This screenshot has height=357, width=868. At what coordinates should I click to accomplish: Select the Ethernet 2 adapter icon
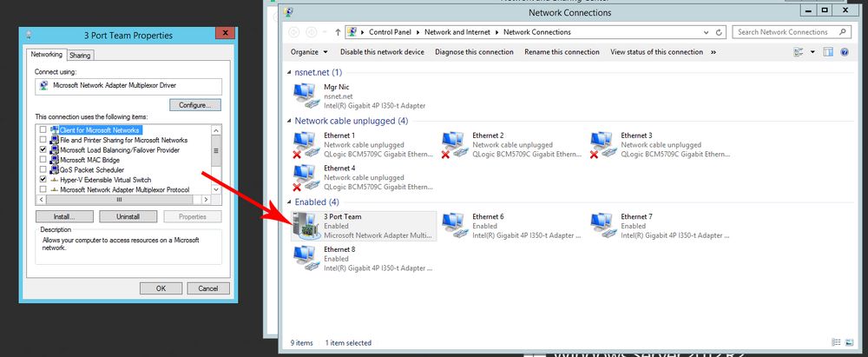pyautogui.click(x=455, y=145)
